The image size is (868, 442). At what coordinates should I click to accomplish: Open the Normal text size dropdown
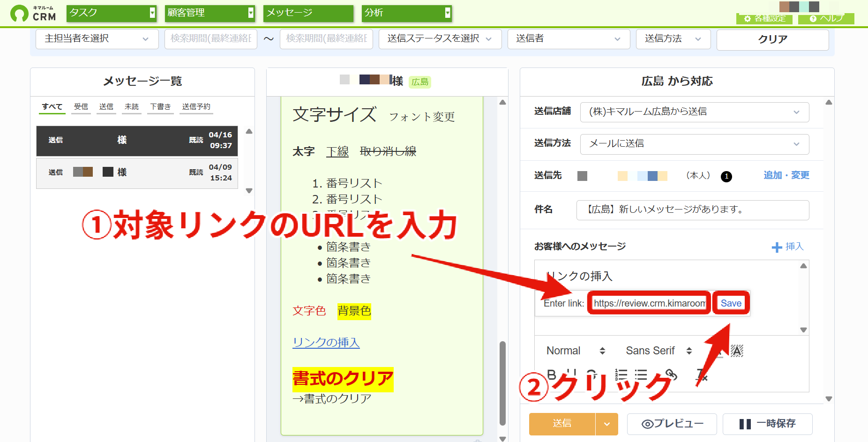tap(576, 351)
